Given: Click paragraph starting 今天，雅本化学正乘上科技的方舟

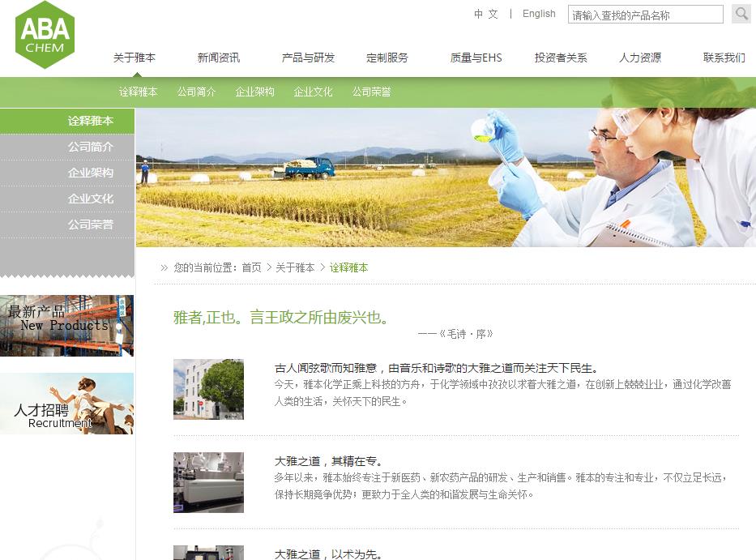Looking at the screenshot, I should point(503,392).
